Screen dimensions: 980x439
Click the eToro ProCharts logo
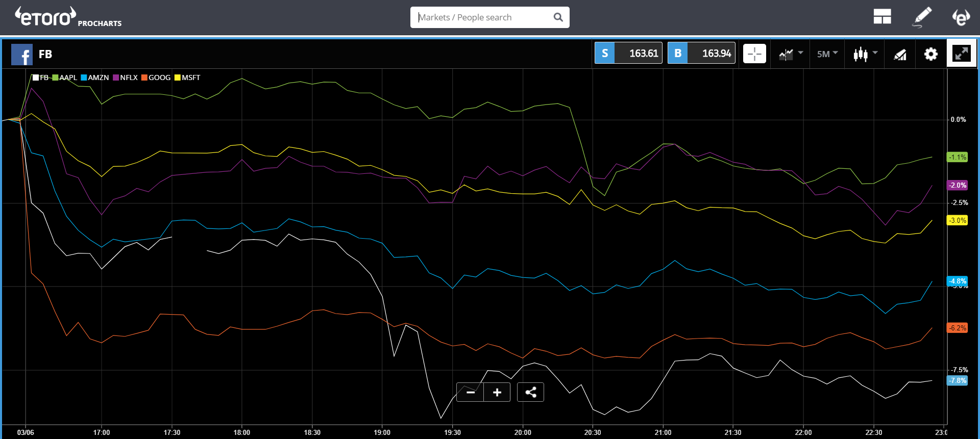pos(68,17)
